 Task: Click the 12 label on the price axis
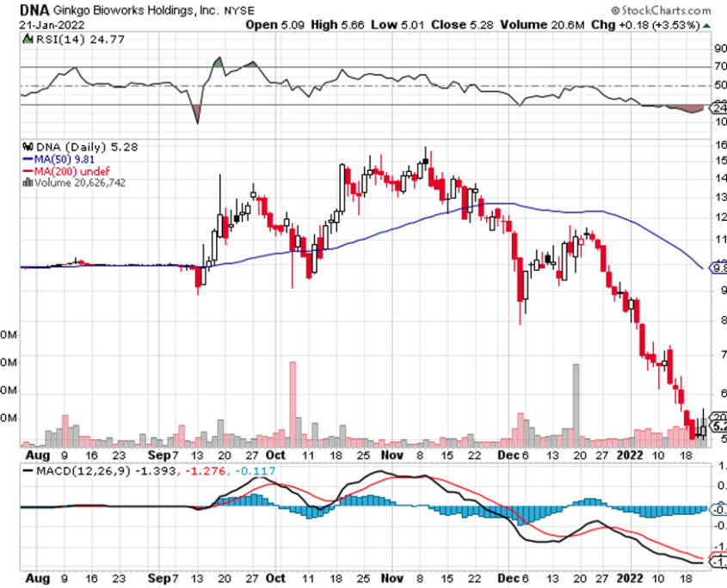coord(720,217)
